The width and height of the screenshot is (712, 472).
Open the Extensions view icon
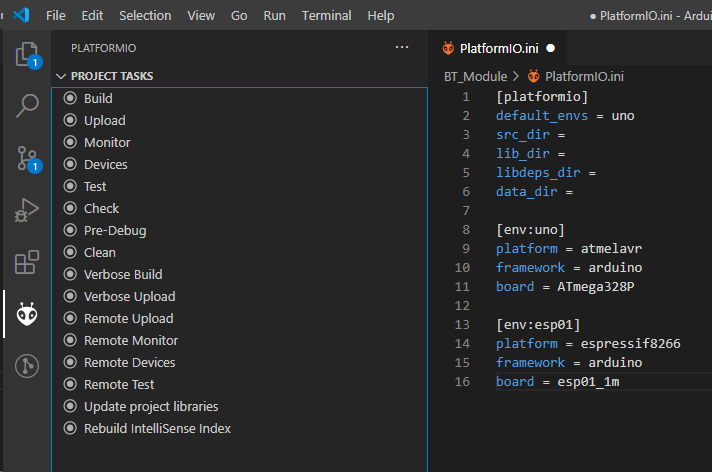27,262
